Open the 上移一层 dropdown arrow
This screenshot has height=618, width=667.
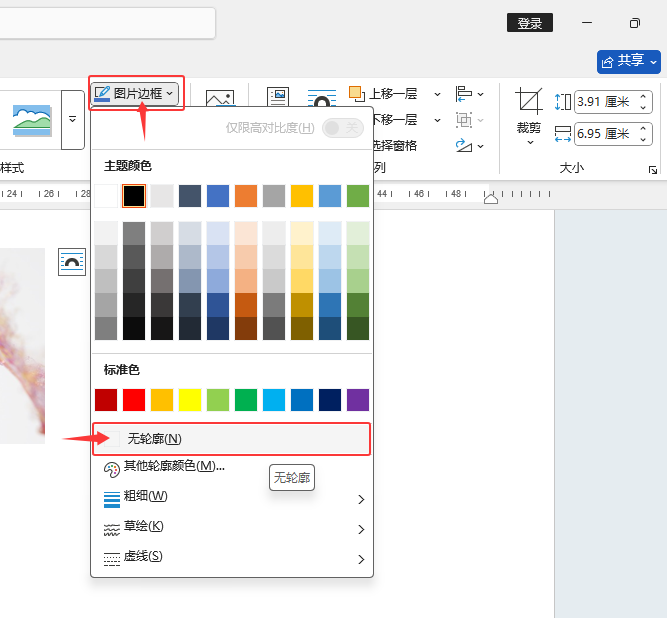tap(437, 94)
